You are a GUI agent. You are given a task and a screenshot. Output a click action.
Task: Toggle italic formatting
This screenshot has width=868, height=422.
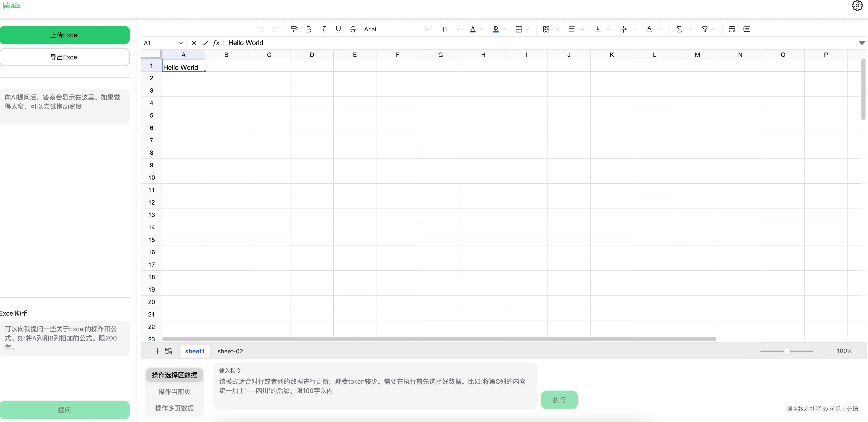[323, 29]
